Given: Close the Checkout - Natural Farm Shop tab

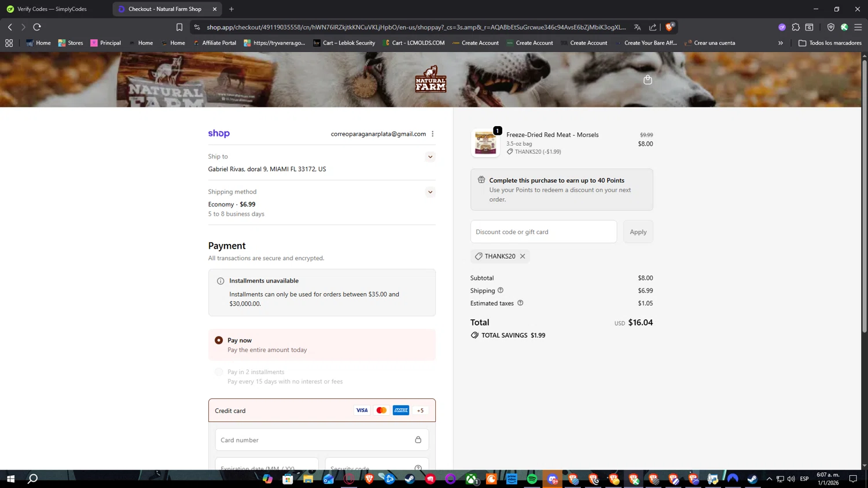Looking at the screenshot, I should 215,9.
